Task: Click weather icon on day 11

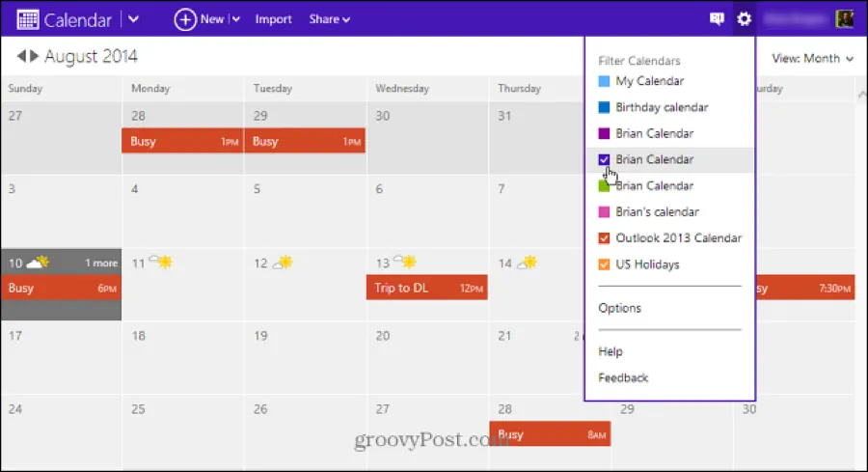Action: click(160, 262)
